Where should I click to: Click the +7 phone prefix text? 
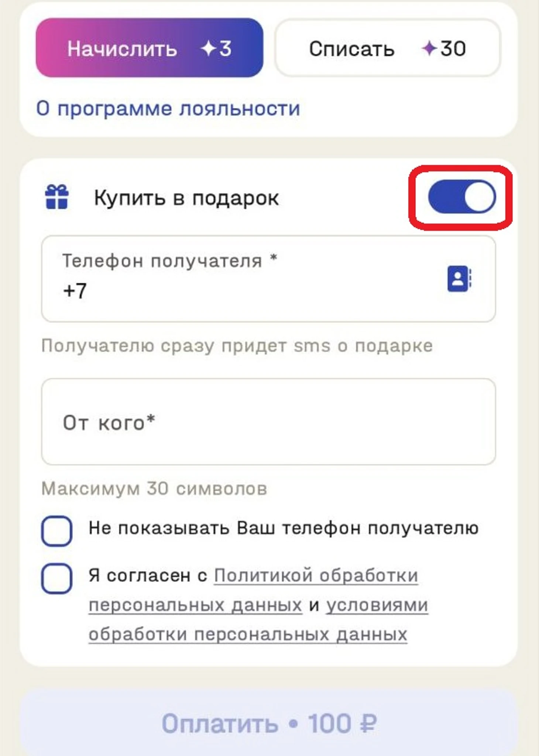pyautogui.click(x=75, y=290)
